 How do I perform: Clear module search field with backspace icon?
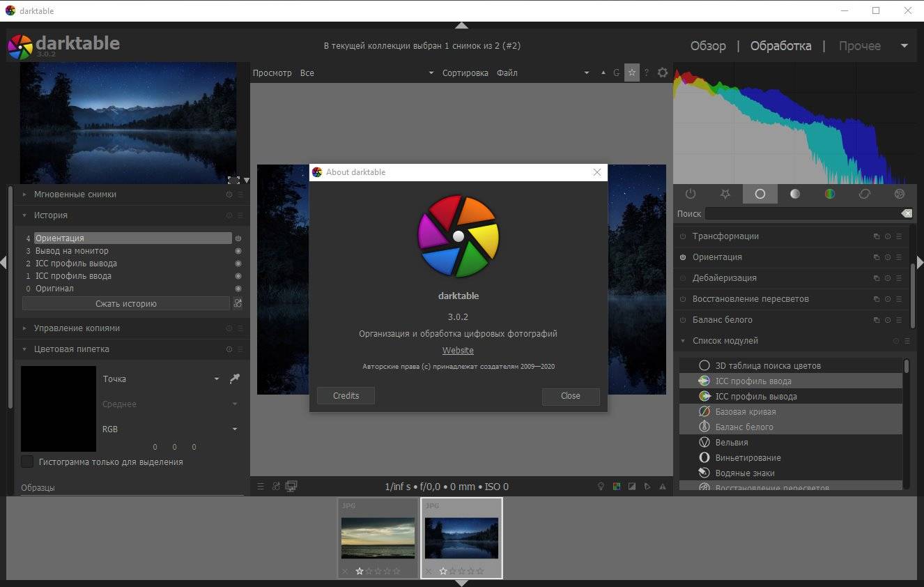pos(907,213)
